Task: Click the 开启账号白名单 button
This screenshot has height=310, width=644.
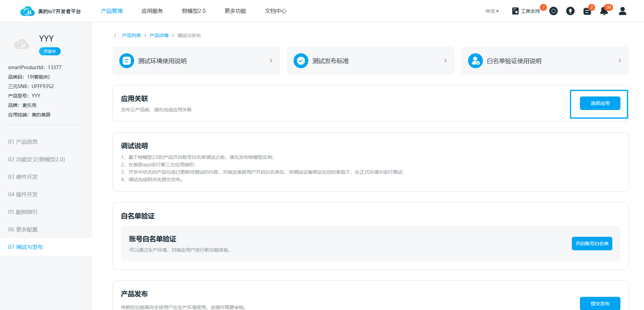Action: click(592, 244)
